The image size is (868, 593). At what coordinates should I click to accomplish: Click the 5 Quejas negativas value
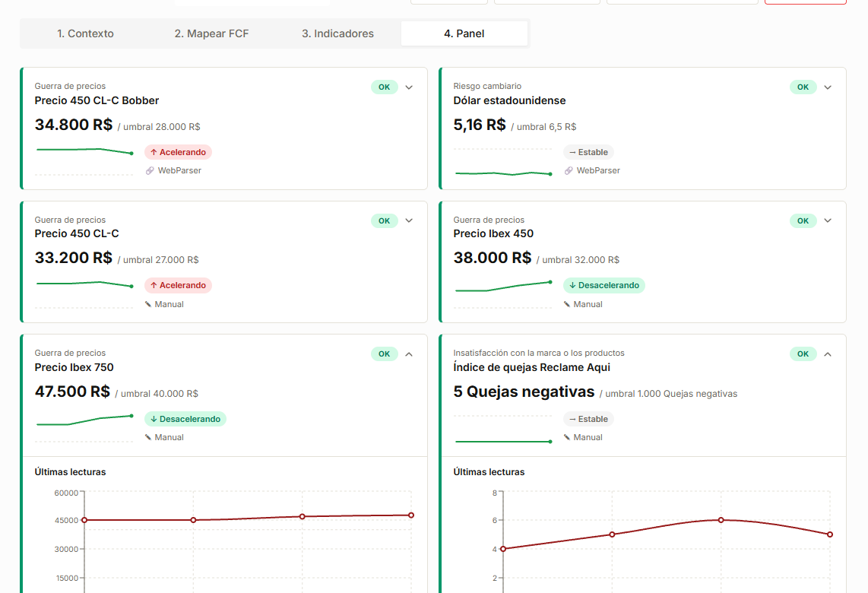[524, 392]
